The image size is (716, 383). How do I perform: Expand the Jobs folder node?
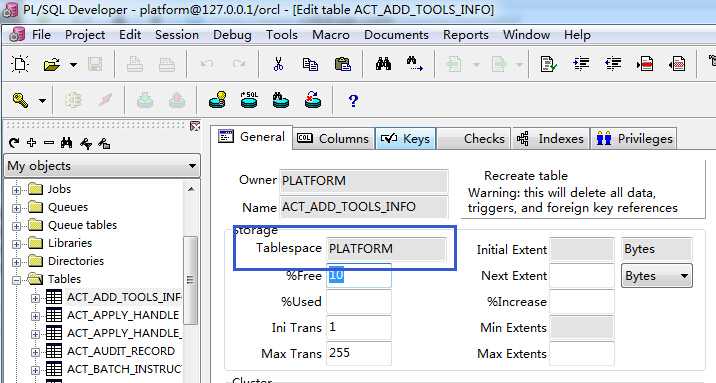(x=16, y=190)
